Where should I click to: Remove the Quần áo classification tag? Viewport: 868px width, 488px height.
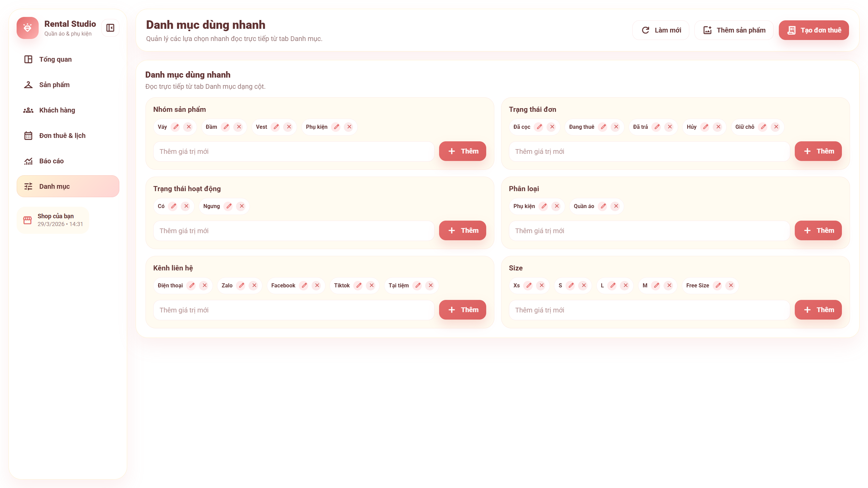pyautogui.click(x=616, y=206)
